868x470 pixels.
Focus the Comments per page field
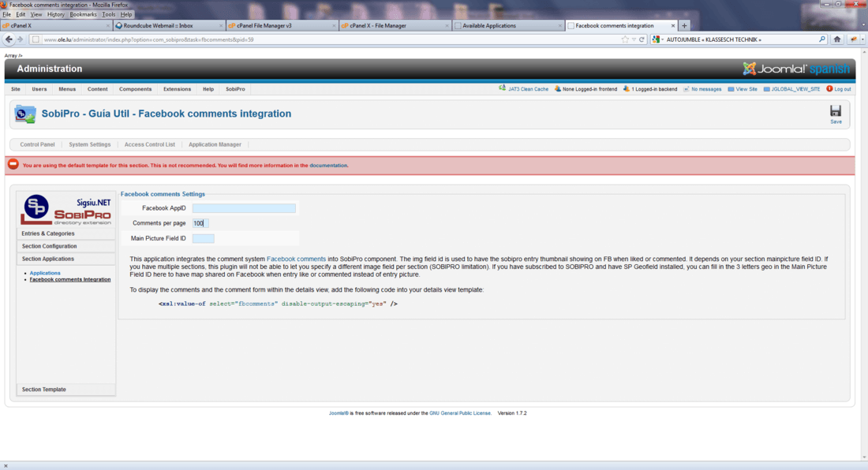200,223
